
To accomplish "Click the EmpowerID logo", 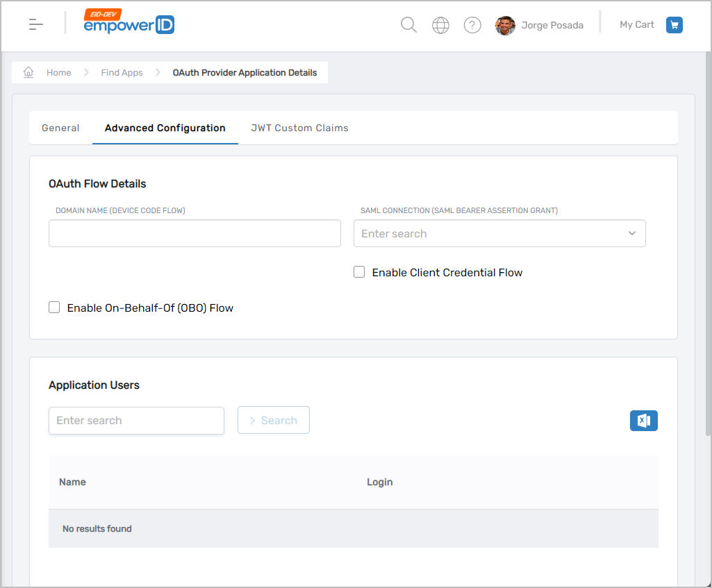I will (129, 24).
